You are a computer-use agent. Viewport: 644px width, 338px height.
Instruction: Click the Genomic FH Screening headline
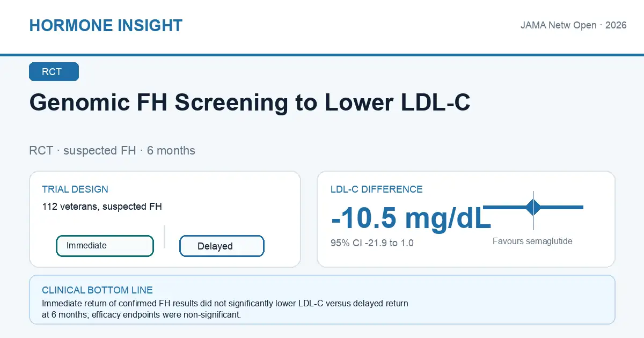[x=250, y=102]
